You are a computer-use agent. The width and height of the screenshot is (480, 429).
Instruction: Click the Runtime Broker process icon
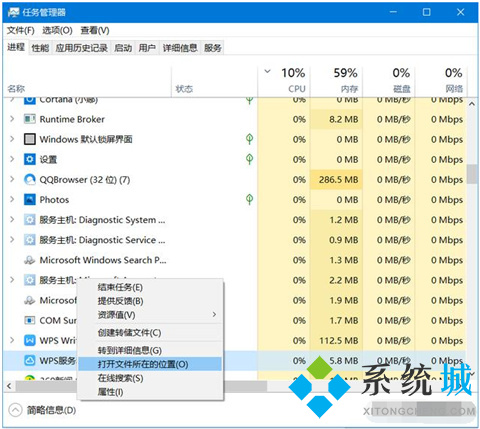pos(30,119)
